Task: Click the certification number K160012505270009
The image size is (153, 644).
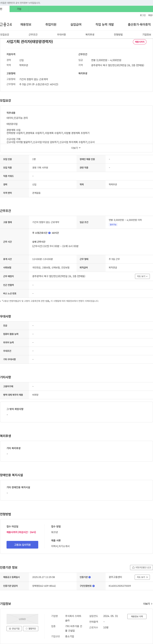Action: pos(120,586)
